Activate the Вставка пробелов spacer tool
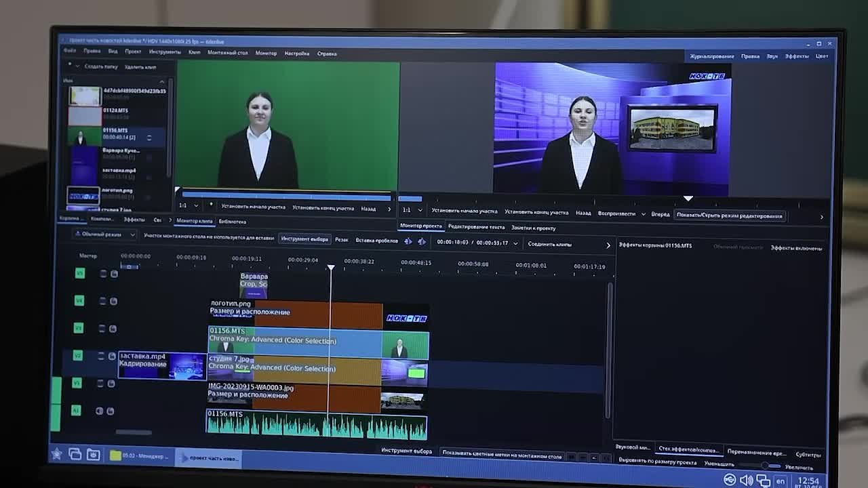 tap(376, 240)
